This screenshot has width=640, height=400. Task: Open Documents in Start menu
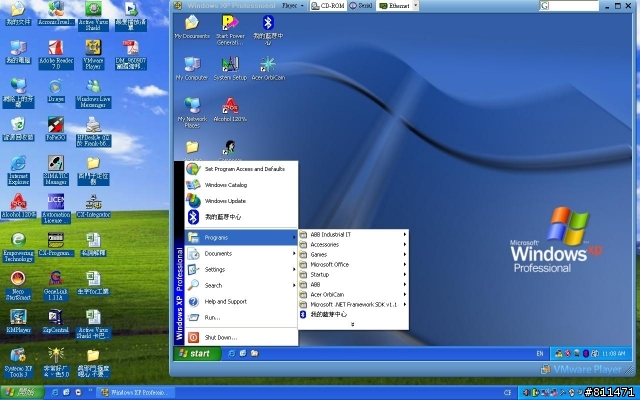point(242,253)
